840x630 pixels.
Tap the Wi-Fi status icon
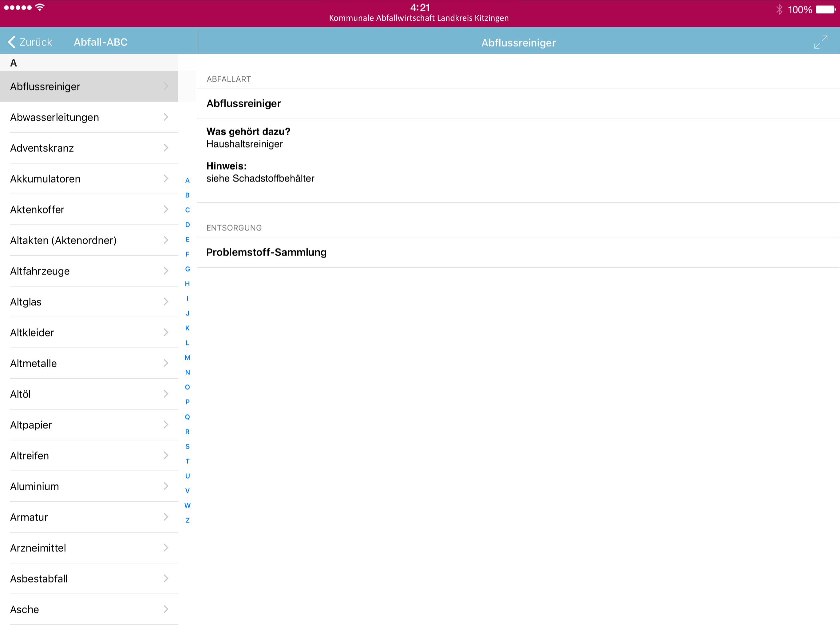(x=39, y=7)
